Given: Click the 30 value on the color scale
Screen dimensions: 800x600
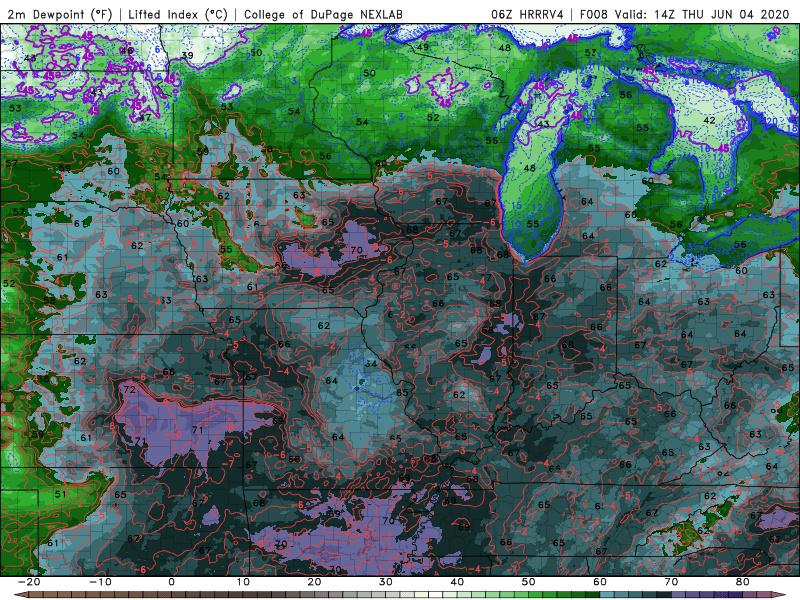Looking at the screenshot, I should point(386,582).
